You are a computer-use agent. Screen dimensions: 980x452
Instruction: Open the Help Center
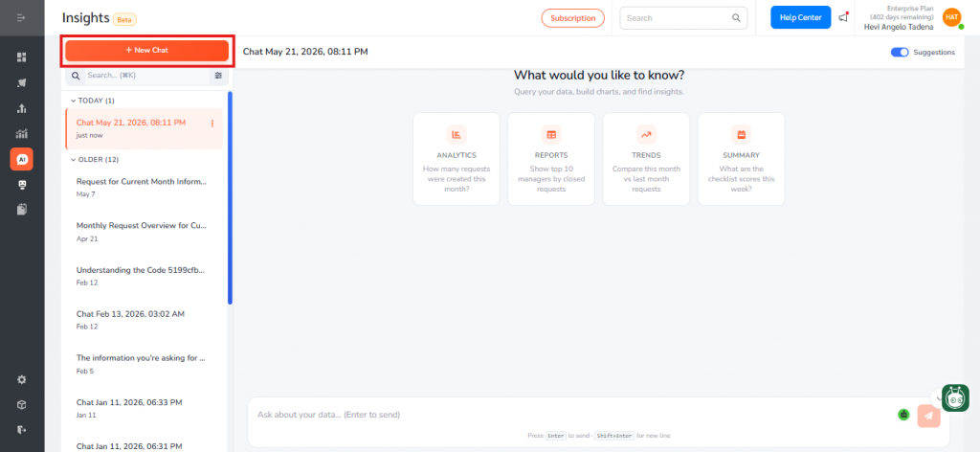click(x=801, y=17)
